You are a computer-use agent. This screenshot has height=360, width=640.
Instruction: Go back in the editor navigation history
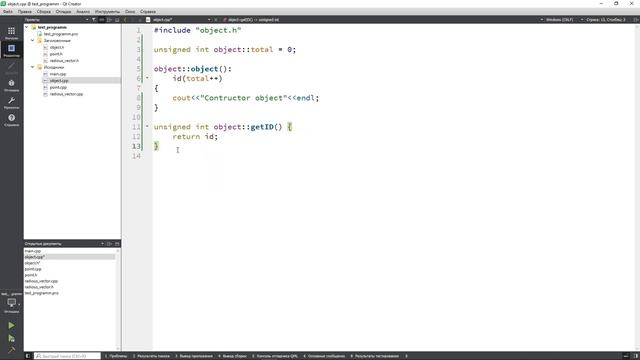[125, 20]
